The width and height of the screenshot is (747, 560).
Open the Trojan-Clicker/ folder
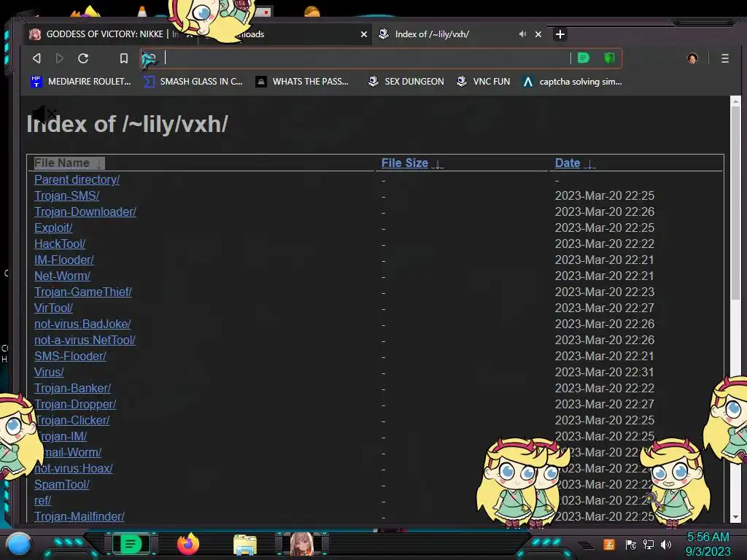pos(72,421)
